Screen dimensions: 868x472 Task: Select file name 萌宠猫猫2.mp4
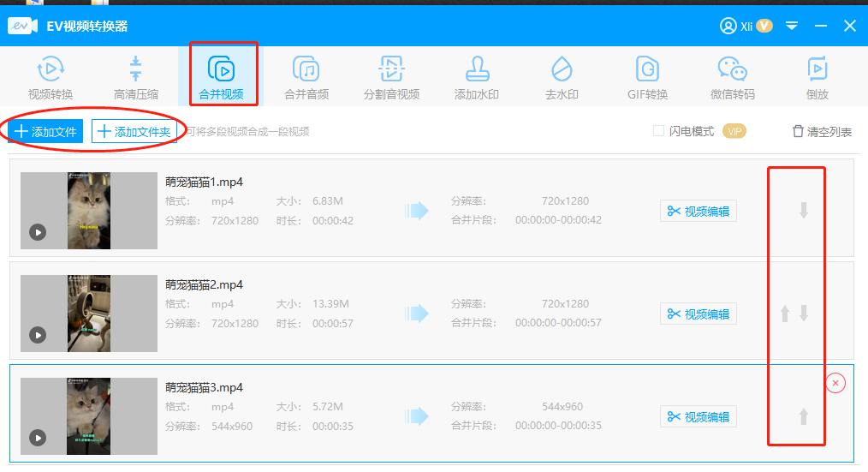click(x=204, y=284)
